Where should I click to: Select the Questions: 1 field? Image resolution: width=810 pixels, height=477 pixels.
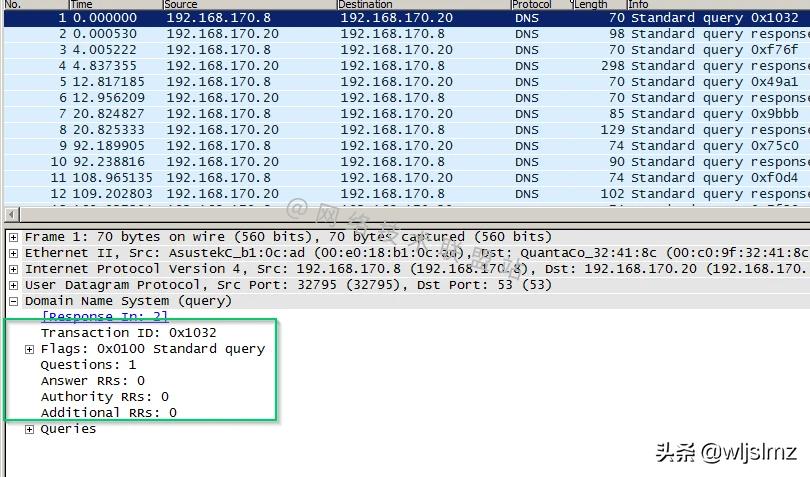tap(88, 365)
